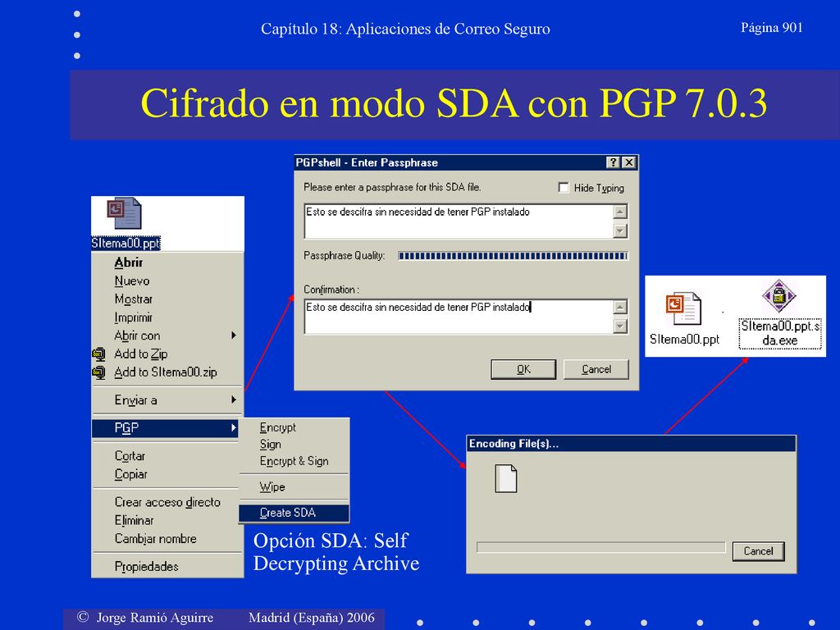Choose Crear acceso directo
This screenshot has width=840, height=630.
click(167, 502)
